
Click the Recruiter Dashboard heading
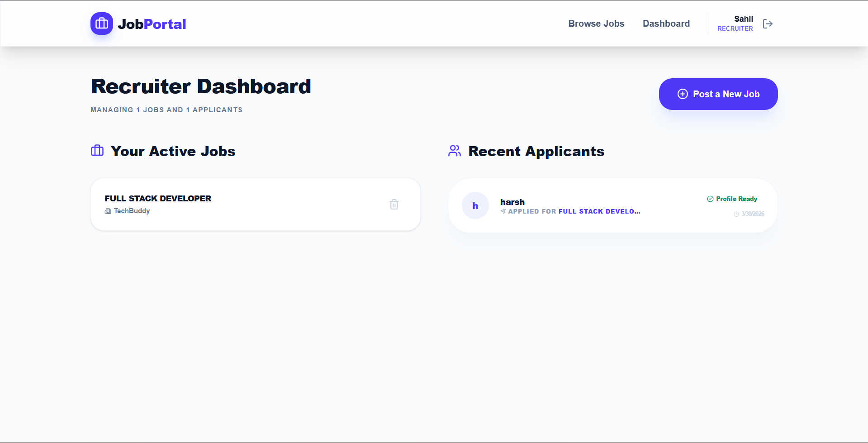(x=201, y=86)
